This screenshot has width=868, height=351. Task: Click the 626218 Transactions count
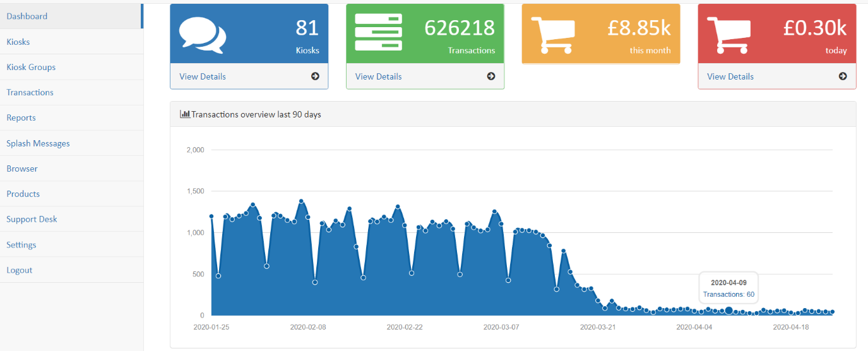pos(460,28)
